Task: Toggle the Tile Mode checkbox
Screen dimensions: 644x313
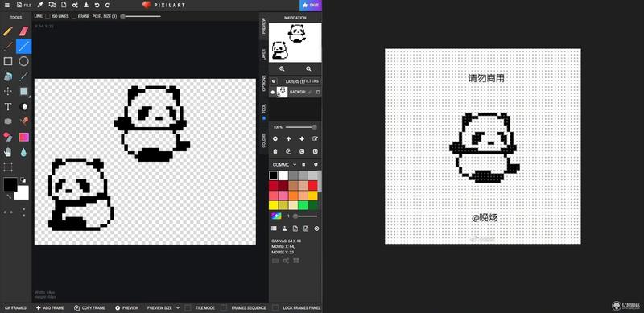Action: click(x=188, y=307)
